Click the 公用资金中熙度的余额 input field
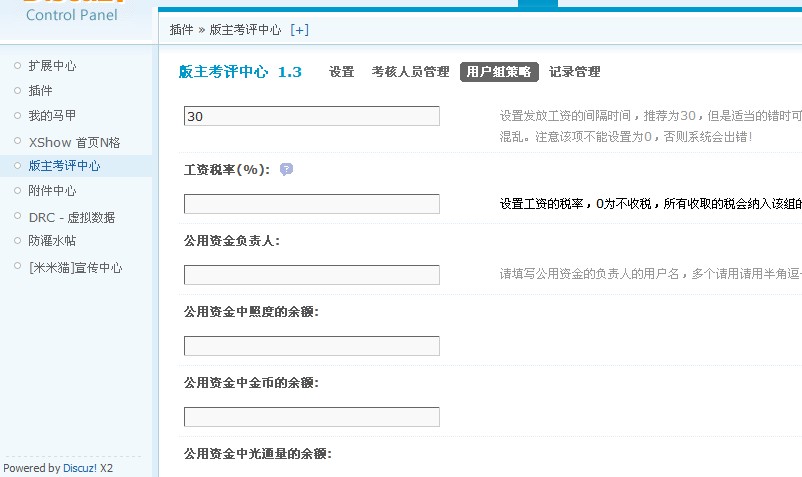This screenshot has width=802, height=477. coord(311,346)
